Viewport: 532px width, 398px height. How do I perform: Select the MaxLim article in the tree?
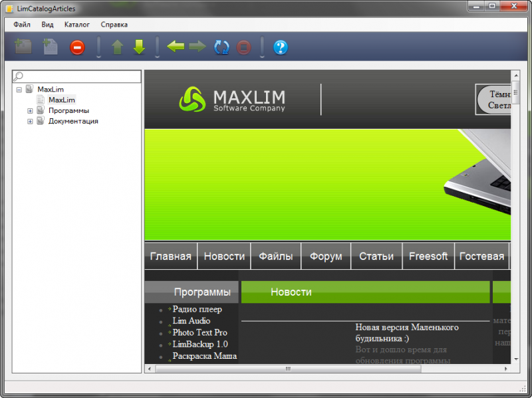62,100
